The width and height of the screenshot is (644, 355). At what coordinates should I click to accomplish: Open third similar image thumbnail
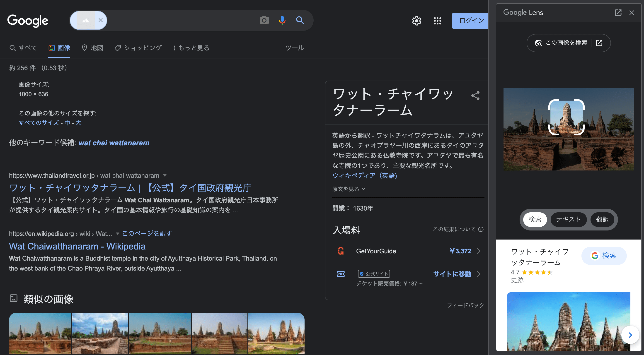coord(160,333)
